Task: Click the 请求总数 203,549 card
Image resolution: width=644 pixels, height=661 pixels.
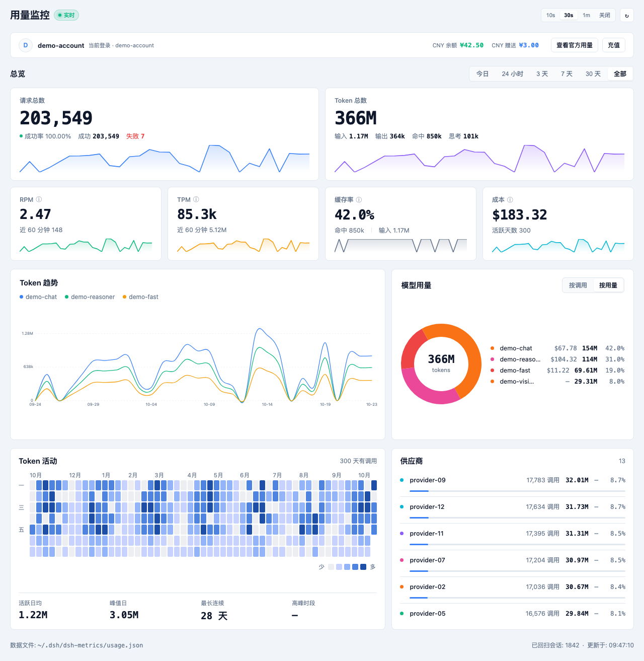Action: pyautogui.click(x=165, y=134)
